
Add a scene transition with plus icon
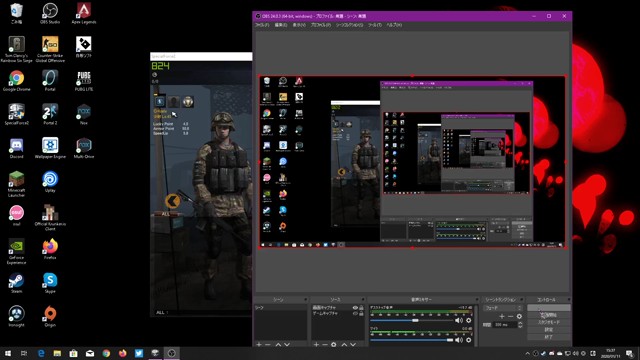tap(502, 316)
